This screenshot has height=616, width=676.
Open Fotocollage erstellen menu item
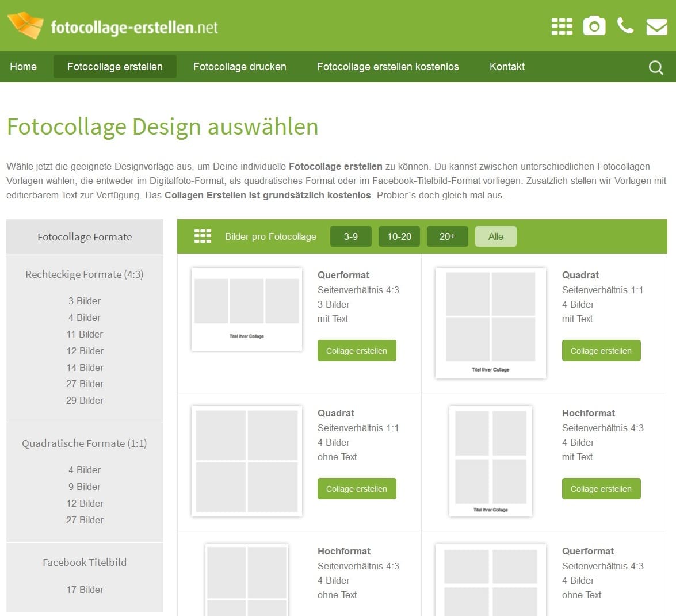coord(114,67)
